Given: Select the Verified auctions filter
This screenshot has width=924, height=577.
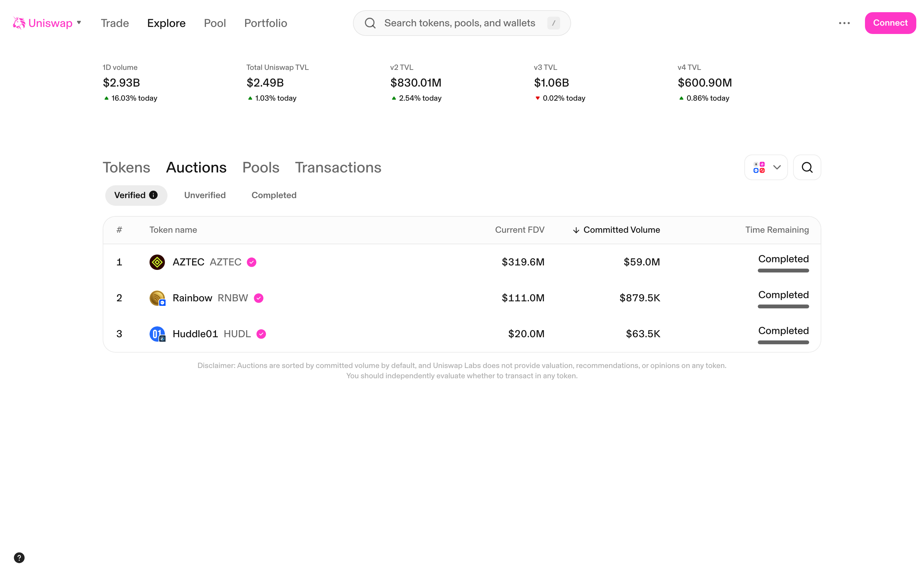Looking at the screenshot, I should 130,195.
